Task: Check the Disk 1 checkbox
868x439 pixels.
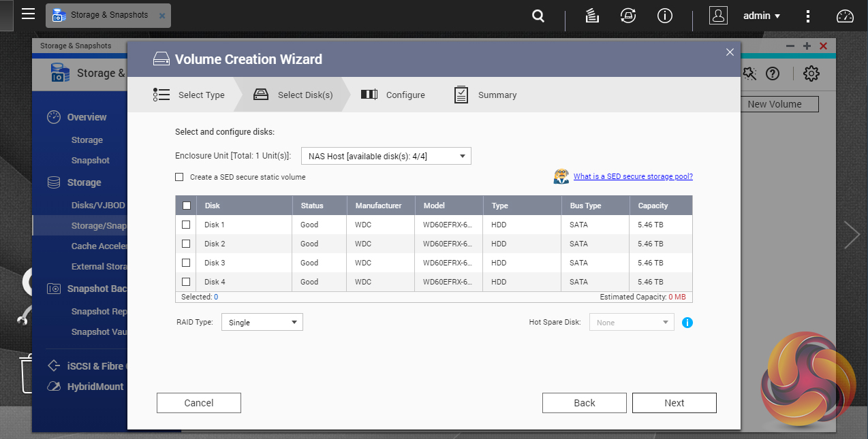Action: [x=187, y=225]
